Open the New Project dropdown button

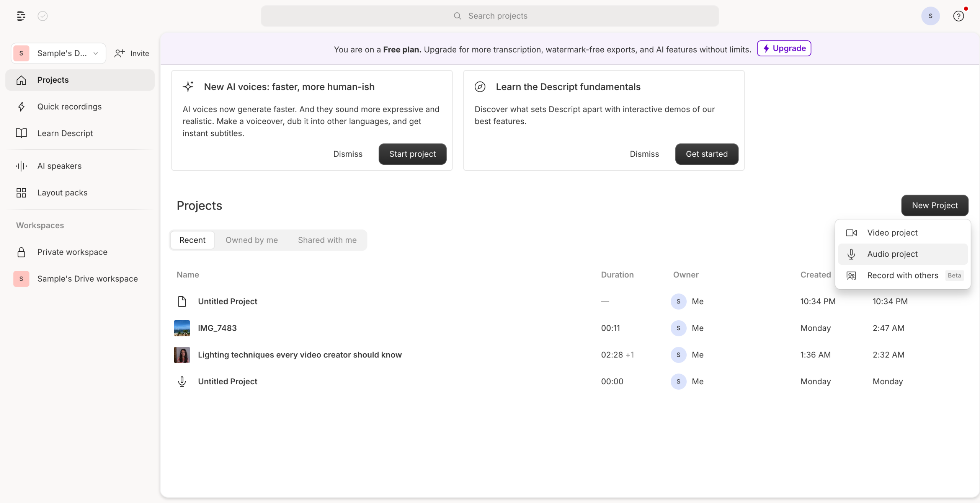tap(934, 205)
